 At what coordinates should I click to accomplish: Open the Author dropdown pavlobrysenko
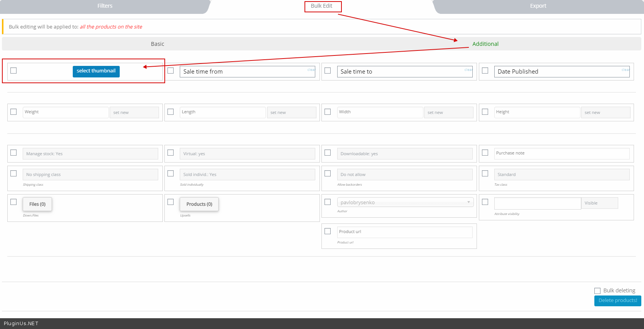(x=405, y=202)
